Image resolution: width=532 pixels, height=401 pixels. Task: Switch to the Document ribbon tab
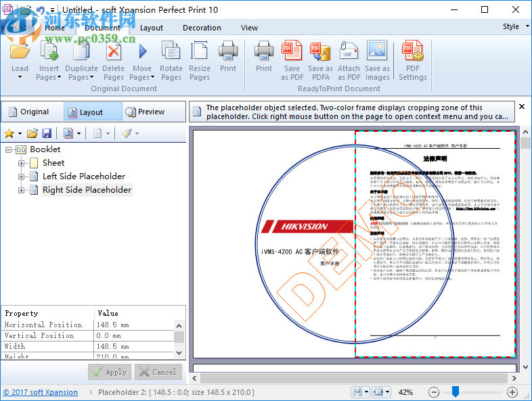[x=102, y=28]
